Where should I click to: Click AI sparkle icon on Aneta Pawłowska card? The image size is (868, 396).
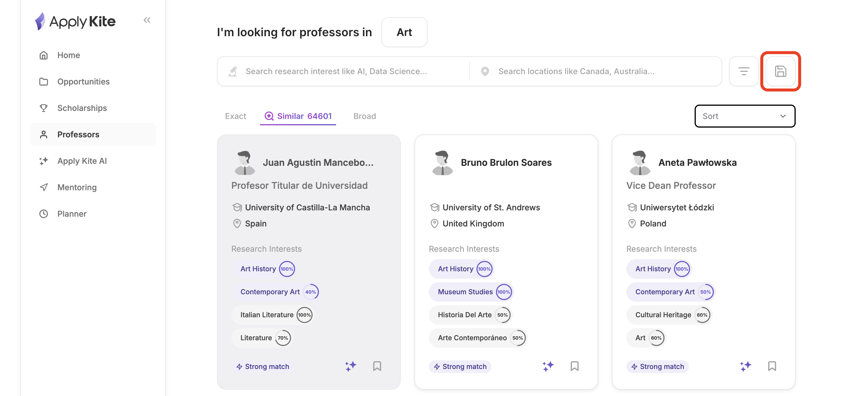(745, 366)
